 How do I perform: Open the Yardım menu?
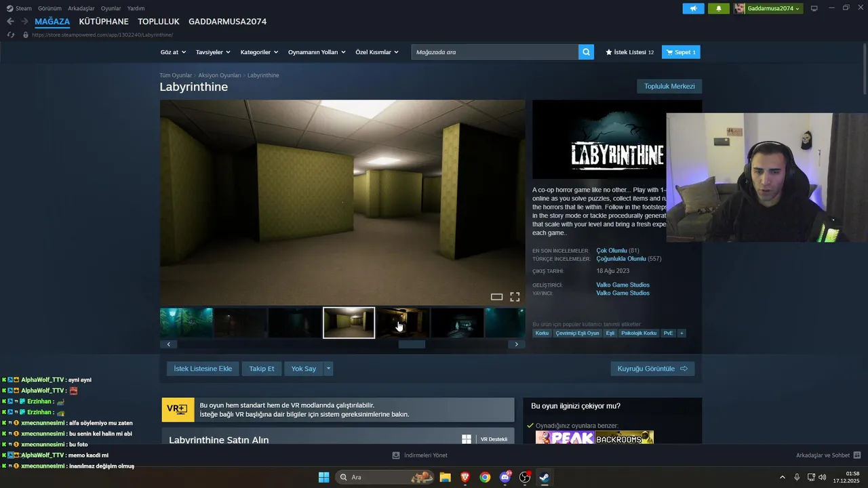pyautogui.click(x=136, y=8)
